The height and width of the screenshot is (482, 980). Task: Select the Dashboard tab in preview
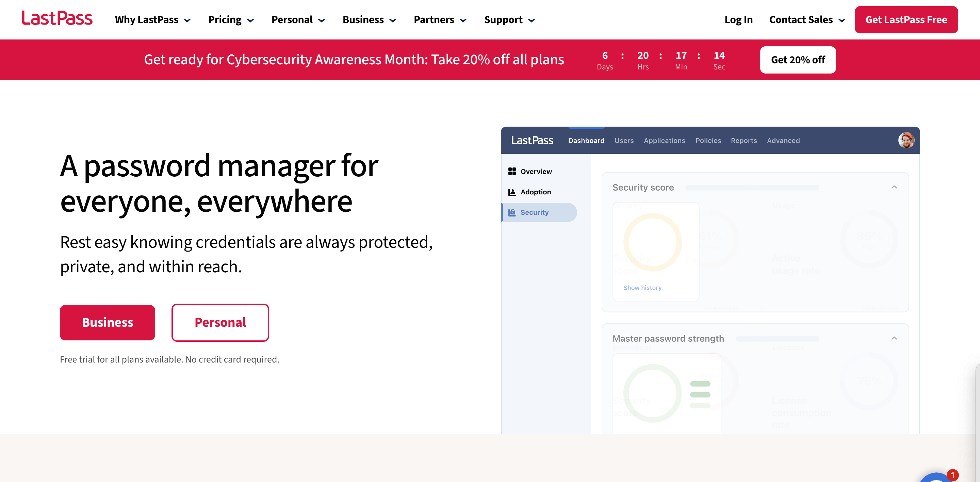coord(586,141)
